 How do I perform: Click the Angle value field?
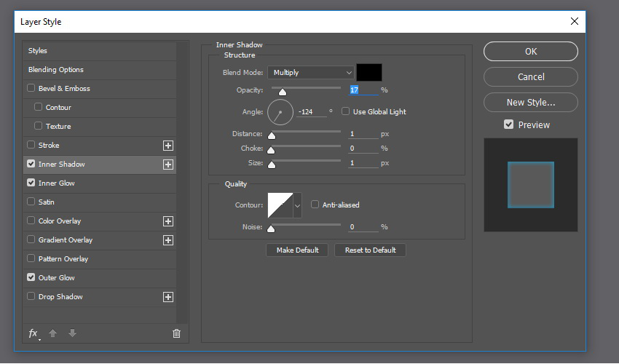click(x=312, y=112)
